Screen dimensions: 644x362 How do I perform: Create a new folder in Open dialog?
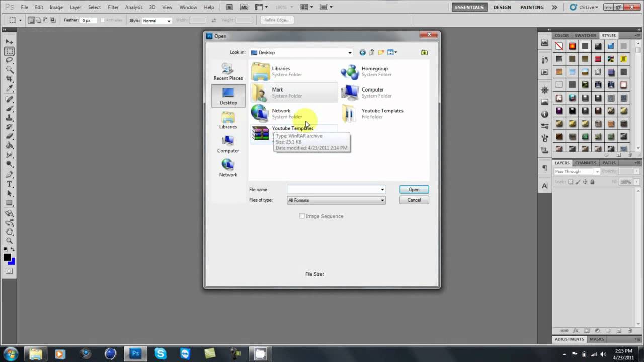click(x=381, y=52)
